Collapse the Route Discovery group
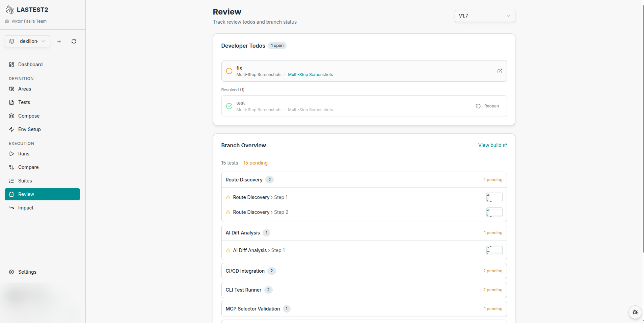644x323 pixels. point(364,180)
